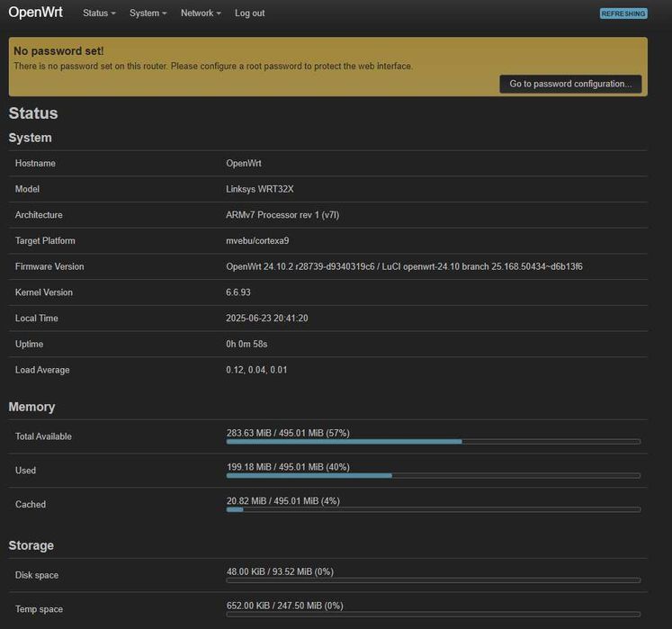Open the System dropdown menu
Viewport: 672px width, 629px height.
(x=148, y=13)
